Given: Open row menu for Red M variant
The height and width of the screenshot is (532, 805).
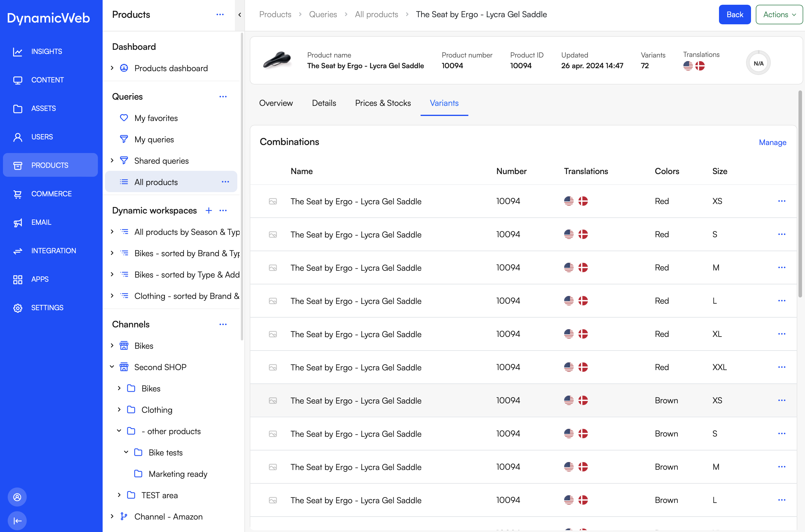Looking at the screenshot, I should pyautogui.click(x=782, y=268).
